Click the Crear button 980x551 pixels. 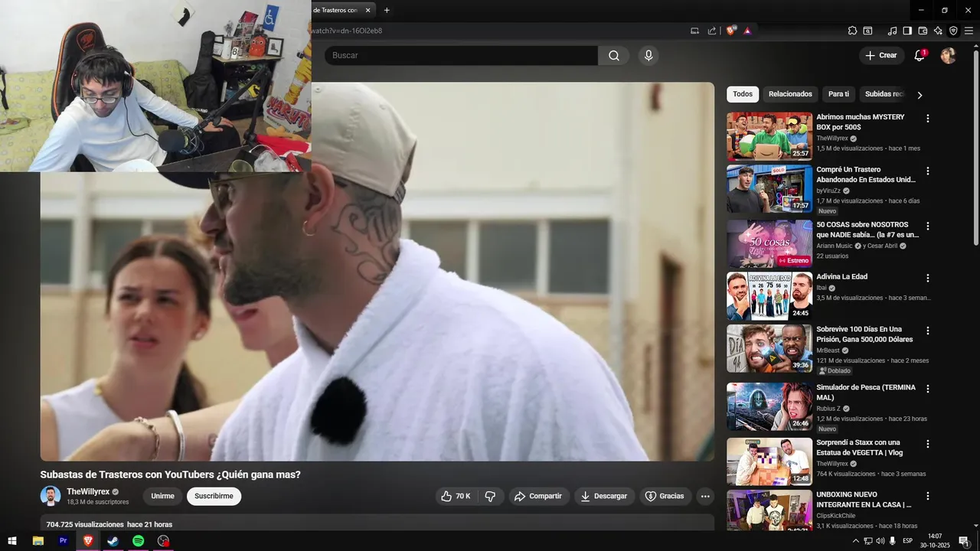(880, 55)
